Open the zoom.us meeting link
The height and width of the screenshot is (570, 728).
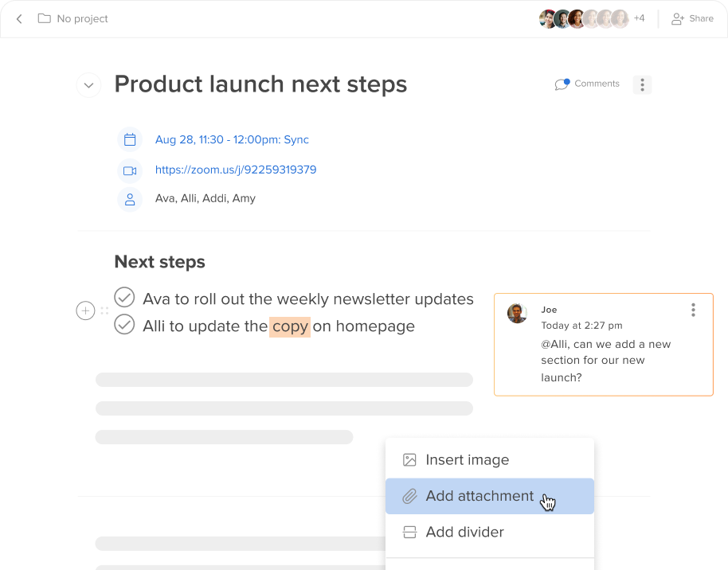(236, 170)
